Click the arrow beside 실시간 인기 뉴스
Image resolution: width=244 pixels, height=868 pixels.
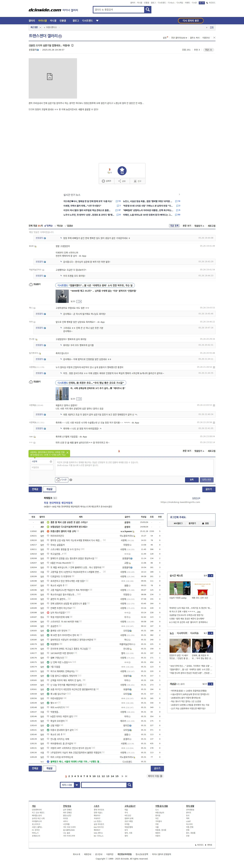coord(179,195)
